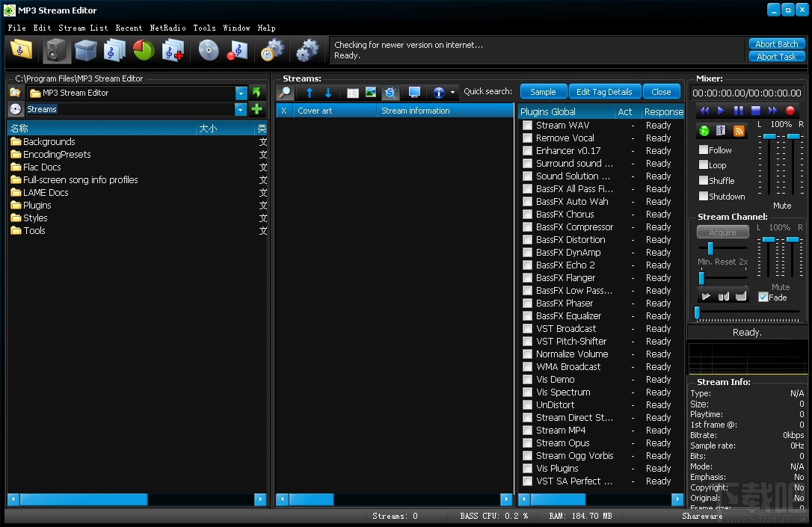Enable the Follow checkbox
The image size is (812, 527).
[704, 150]
